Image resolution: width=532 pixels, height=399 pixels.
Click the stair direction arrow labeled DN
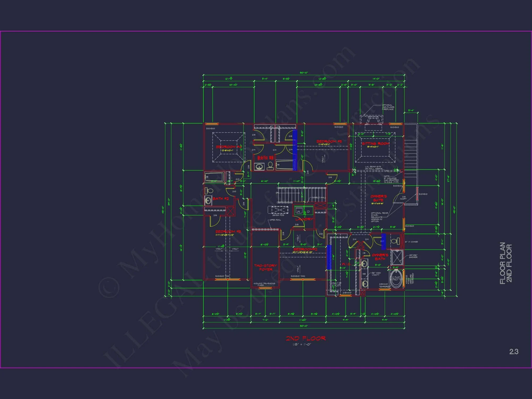[277, 193]
